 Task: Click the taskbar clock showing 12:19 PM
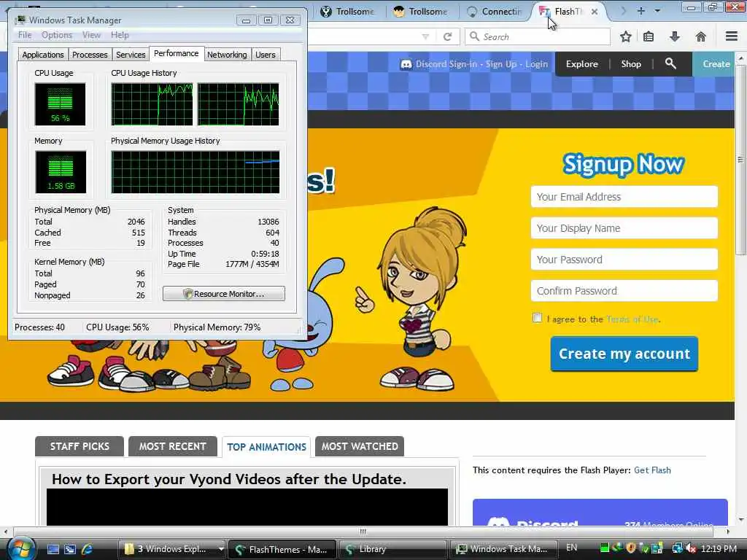719,548
